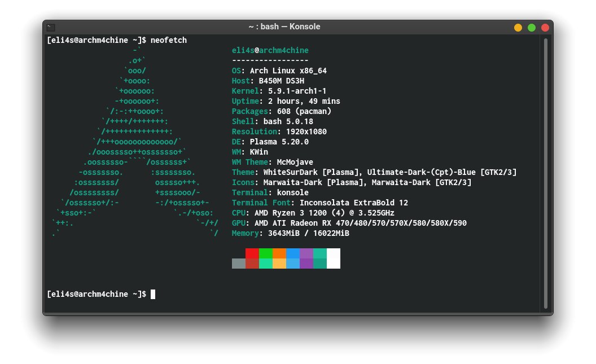596x364 pixels.
Task: Click 'Inconsolata ExtraBold 12' font text
Action: [x=354, y=203]
